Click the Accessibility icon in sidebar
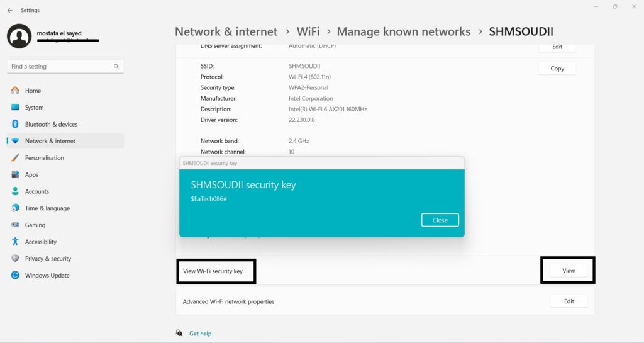 [x=15, y=242]
